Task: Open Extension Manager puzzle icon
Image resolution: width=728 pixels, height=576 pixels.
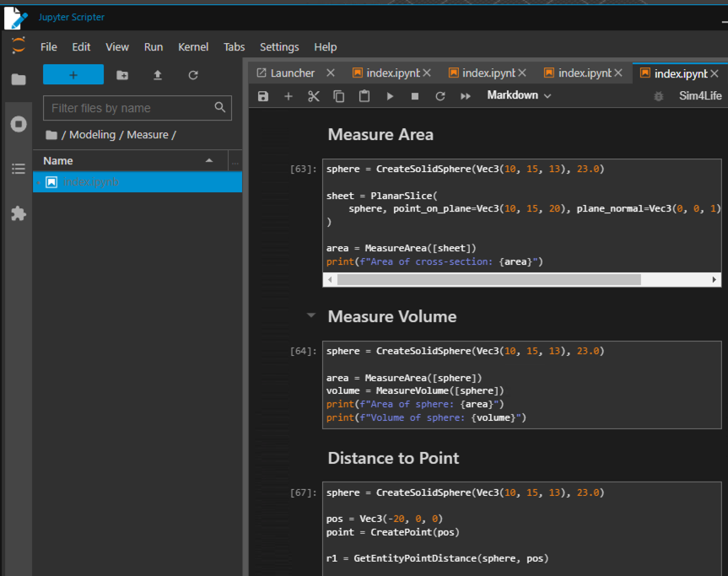Action: tap(19, 213)
